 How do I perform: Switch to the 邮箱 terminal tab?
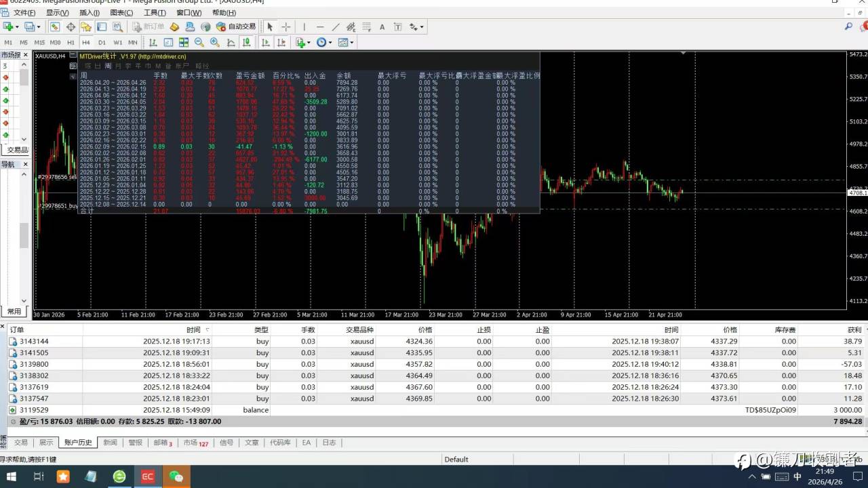pos(163,443)
